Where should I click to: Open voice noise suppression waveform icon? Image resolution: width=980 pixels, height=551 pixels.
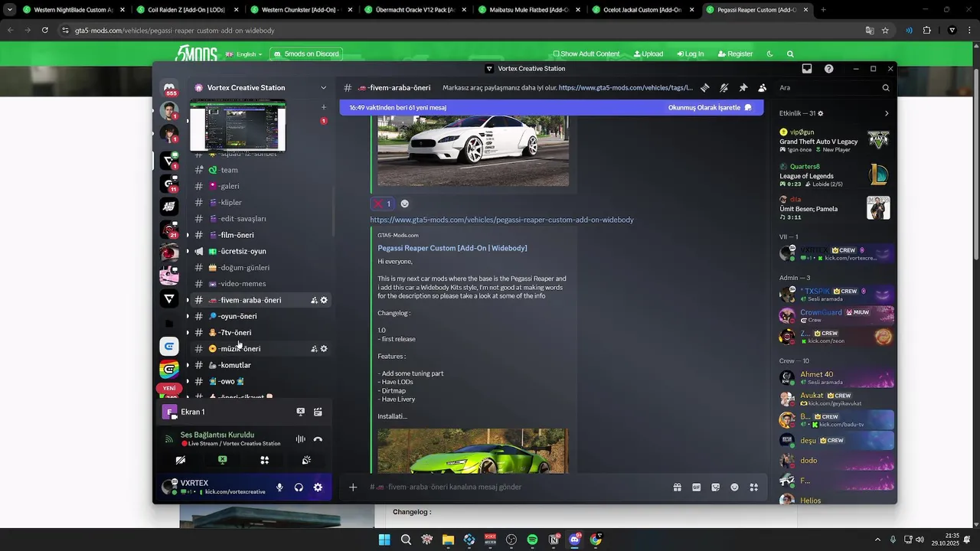pos(300,439)
